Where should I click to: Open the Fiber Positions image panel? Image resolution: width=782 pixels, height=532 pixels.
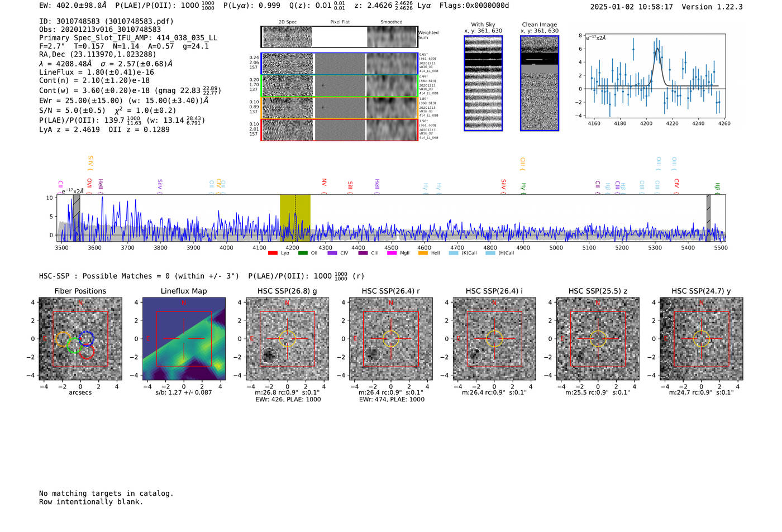pyautogui.click(x=80, y=339)
